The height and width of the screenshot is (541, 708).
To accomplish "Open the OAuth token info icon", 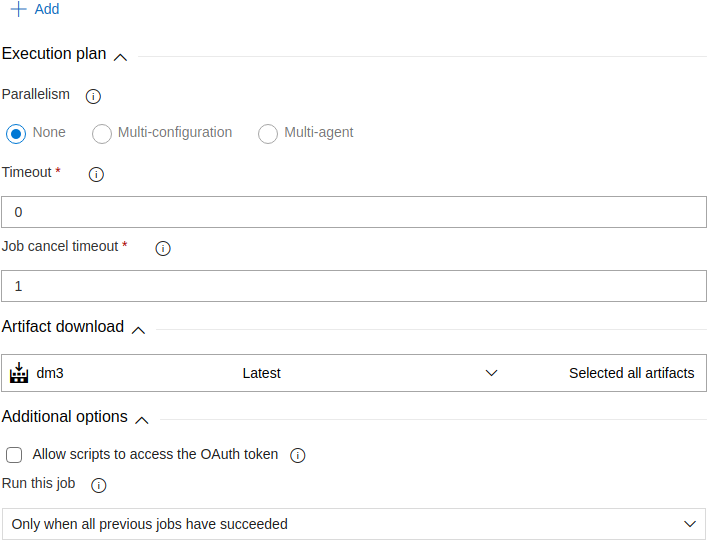I will [x=298, y=455].
